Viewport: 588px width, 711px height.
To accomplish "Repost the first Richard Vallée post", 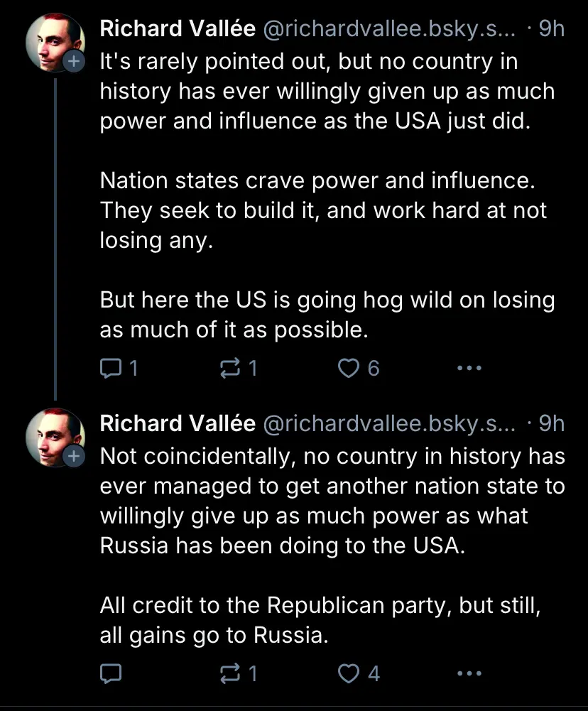I will 231,368.
